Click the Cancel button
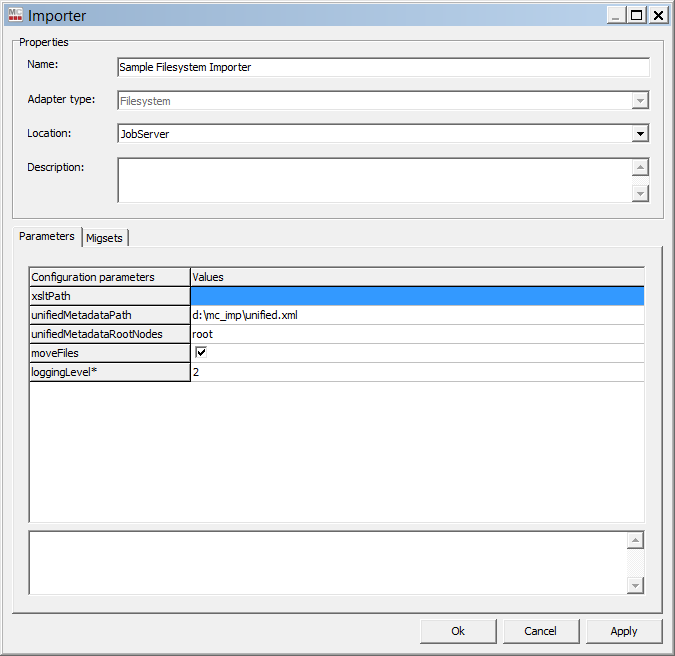The width and height of the screenshot is (675, 656). click(x=540, y=631)
